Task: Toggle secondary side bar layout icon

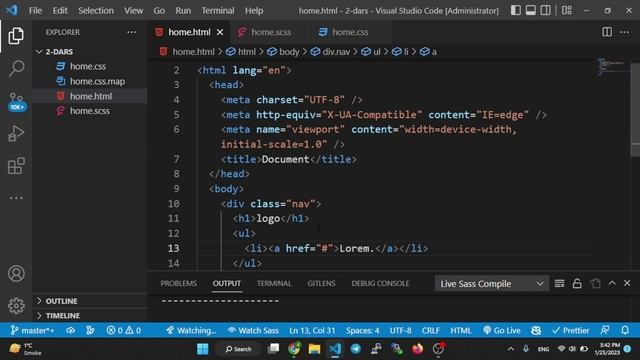Action: (545, 10)
